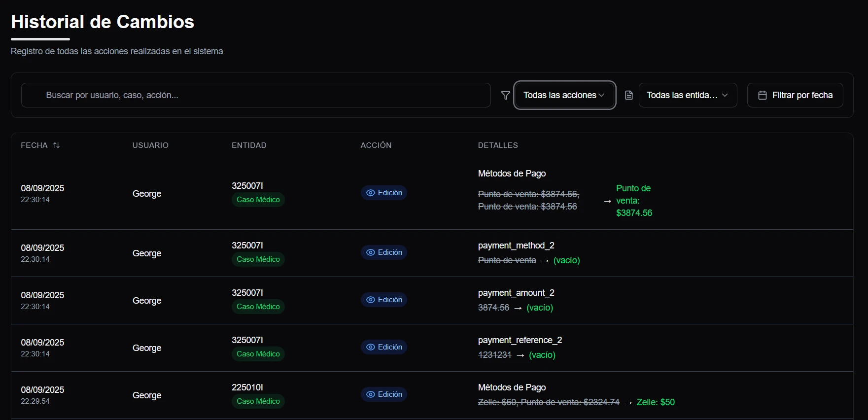Click the eye icon in the first Edición badge
The width and height of the screenshot is (868, 420).
point(371,193)
